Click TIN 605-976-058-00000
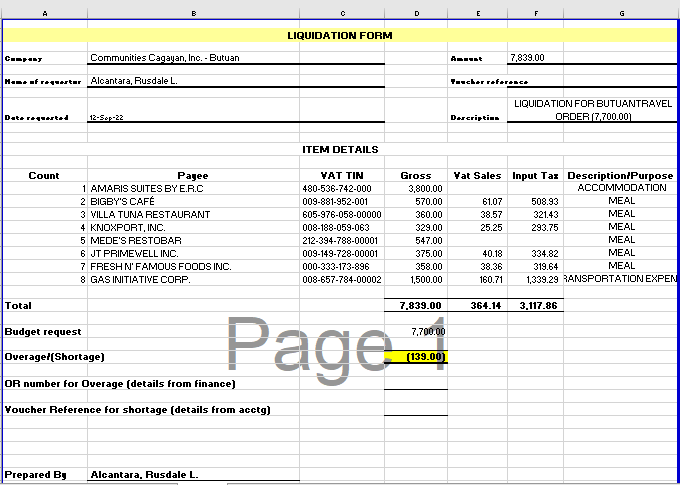This screenshot has width=680, height=485. point(342,215)
